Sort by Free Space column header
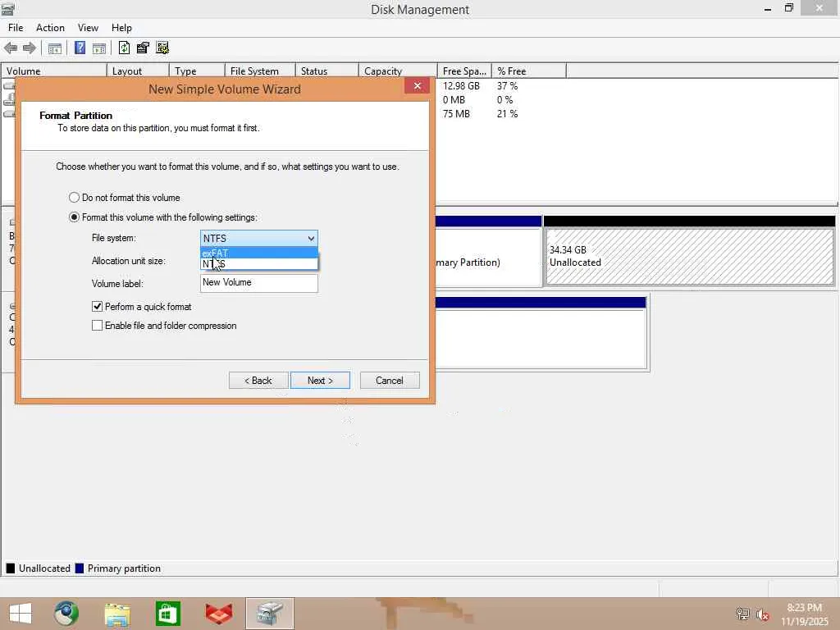 pyautogui.click(x=464, y=71)
